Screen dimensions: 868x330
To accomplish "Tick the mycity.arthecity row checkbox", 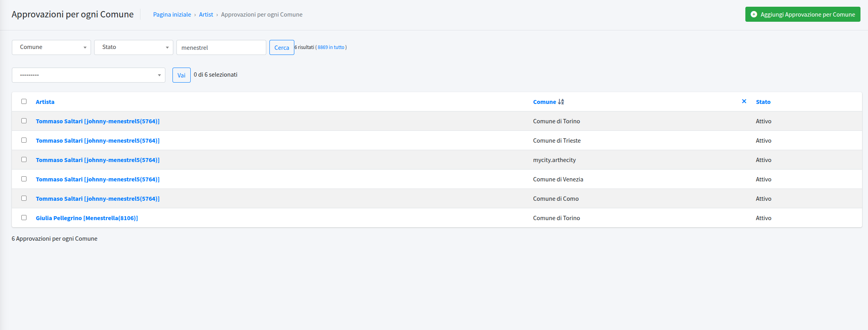I will [24, 160].
